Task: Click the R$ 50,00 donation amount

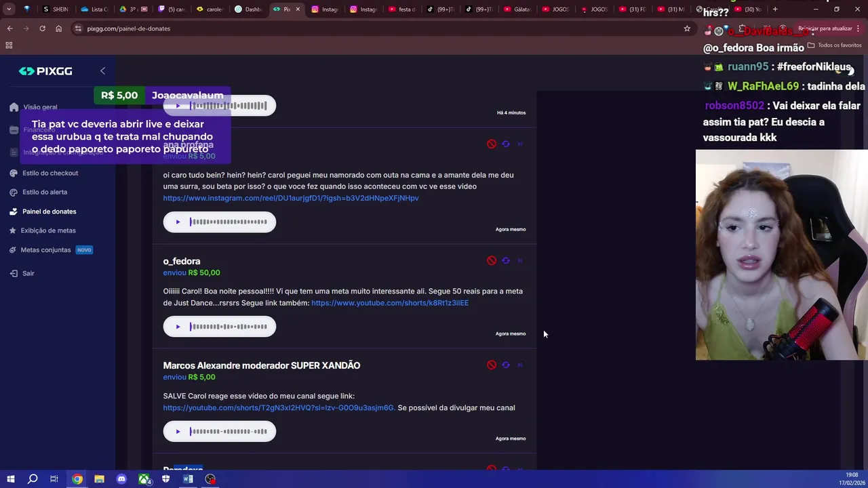Action: (x=204, y=272)
